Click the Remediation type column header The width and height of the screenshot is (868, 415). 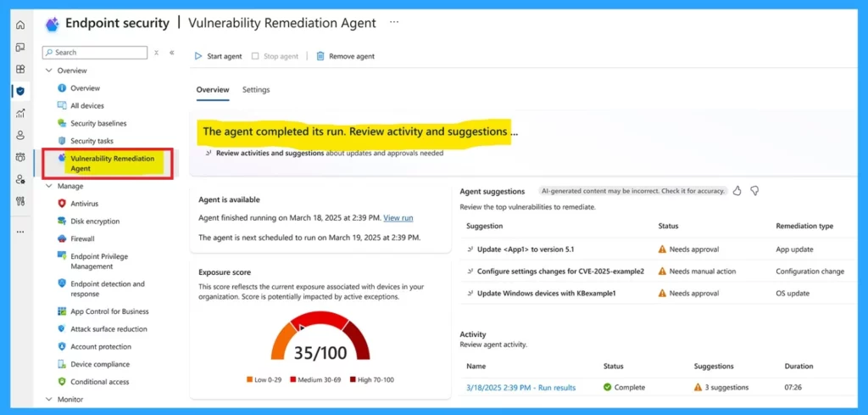804,226
